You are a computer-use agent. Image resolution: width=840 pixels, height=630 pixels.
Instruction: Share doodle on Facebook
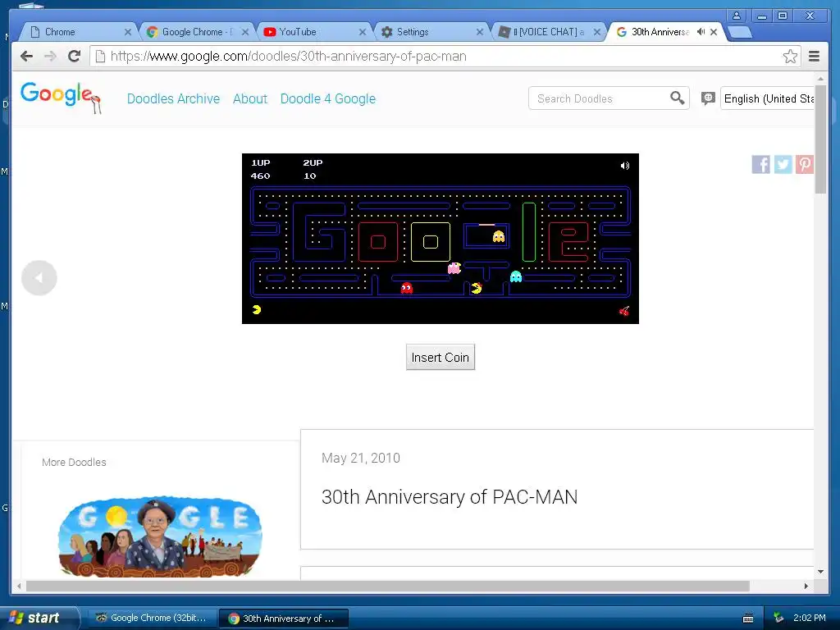pyautogui.click(x=760, y=164)
